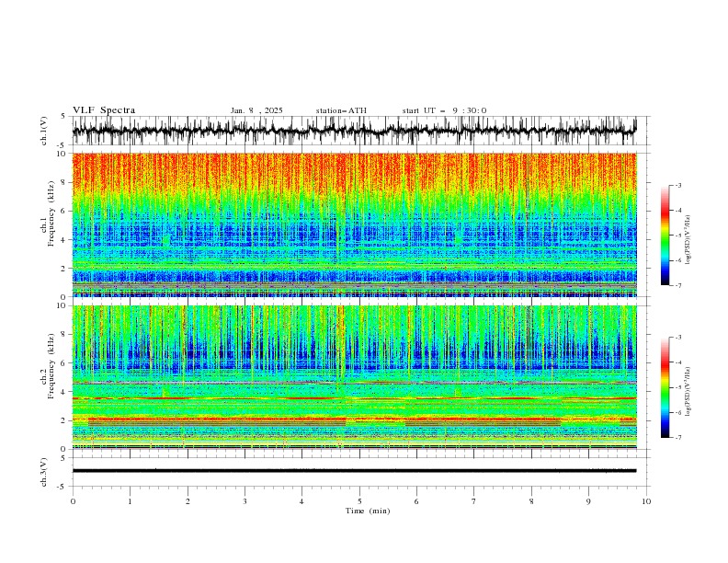Viewport: 728px width, 563px height.
Task: Select the date "Jan. 8, 2025"
Action: [256, 110]
